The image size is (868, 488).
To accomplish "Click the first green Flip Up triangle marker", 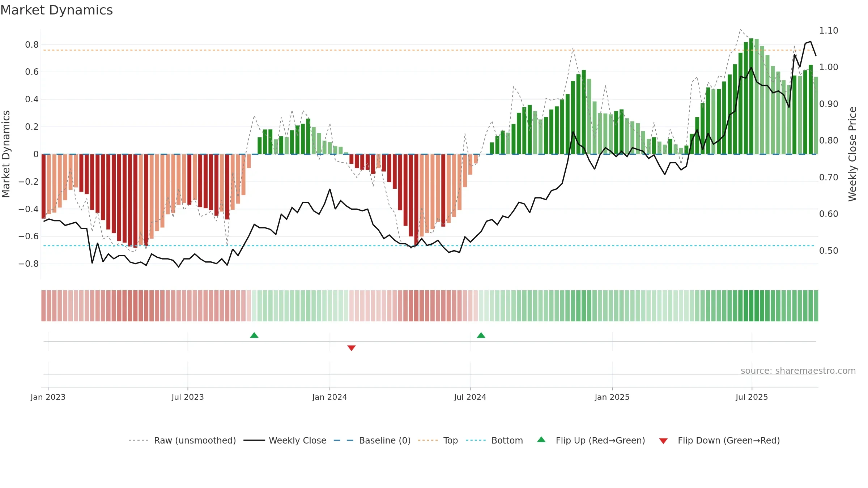I will click(x=254, y=335).
